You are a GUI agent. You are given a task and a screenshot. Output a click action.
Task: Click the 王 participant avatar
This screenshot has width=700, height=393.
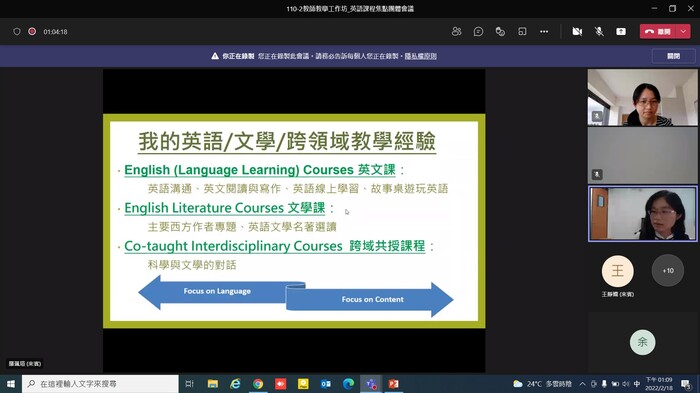point(617,271)
